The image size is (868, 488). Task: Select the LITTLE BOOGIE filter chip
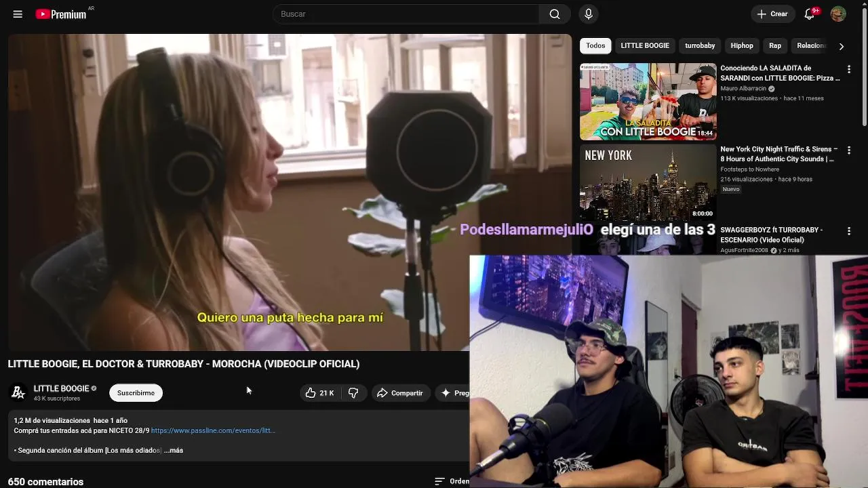[x=645, y=45]
